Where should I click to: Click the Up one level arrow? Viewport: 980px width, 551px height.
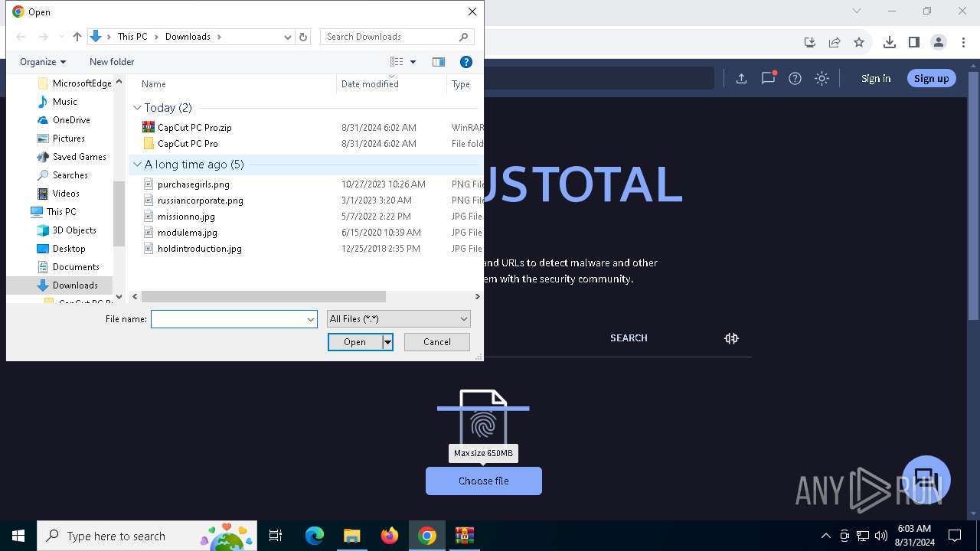click(77, 37)
